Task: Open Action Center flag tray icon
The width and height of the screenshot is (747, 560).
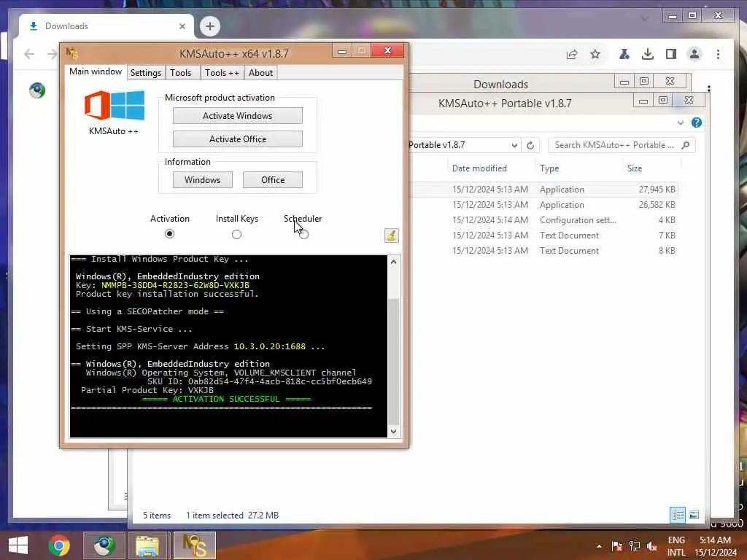Action: [616, 545]
